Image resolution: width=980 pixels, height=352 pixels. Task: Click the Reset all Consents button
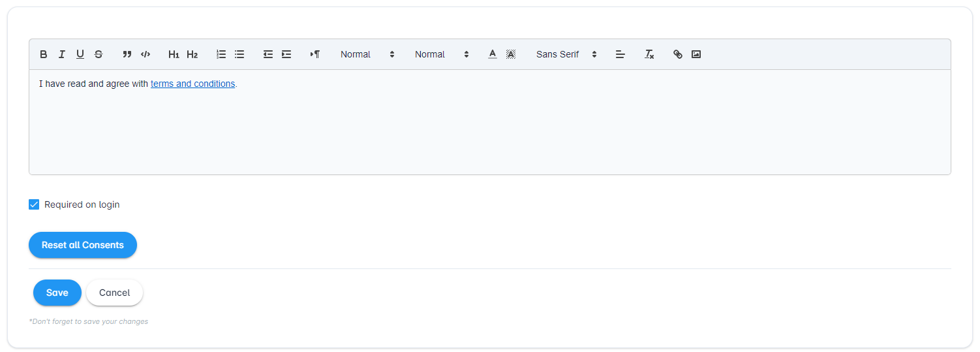[x=83, y=245]
